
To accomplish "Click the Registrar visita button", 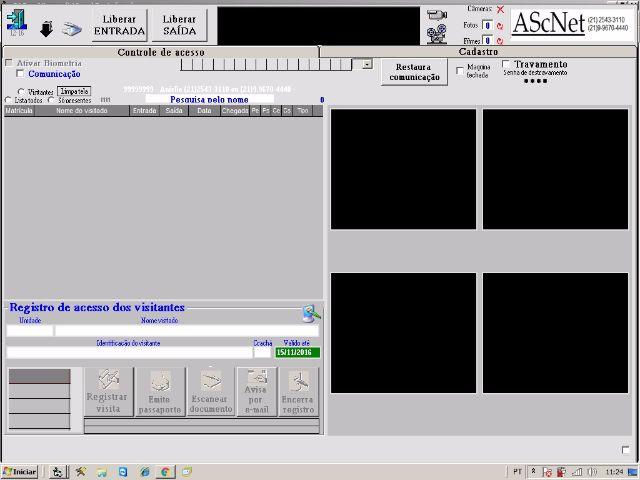I will point(109,391).
